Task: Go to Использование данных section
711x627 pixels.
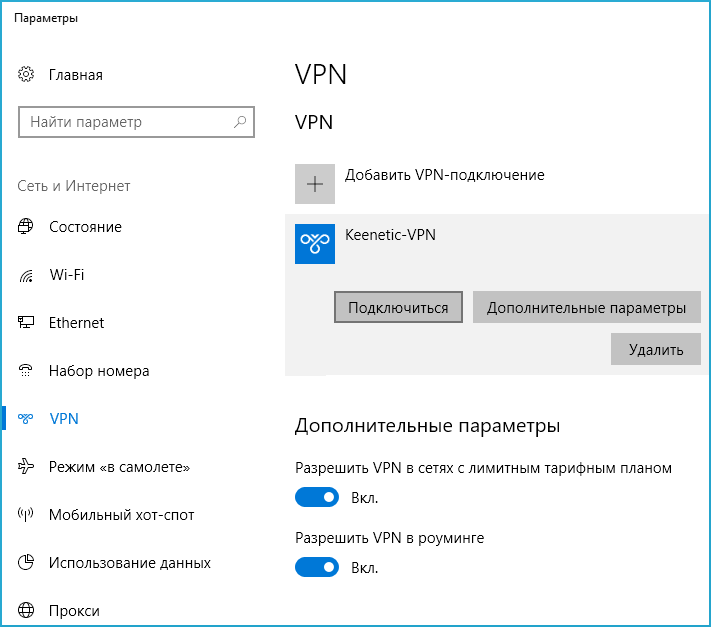Action: (x=129, y=563)
